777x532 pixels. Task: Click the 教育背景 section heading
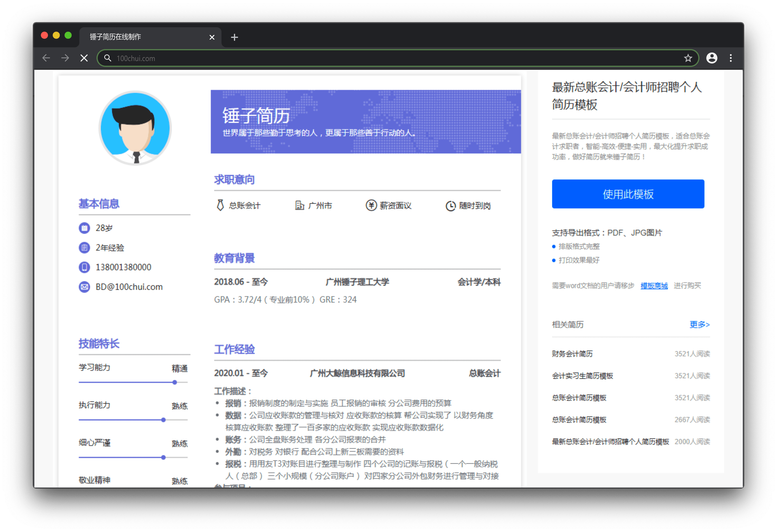[x=234, y=258]
